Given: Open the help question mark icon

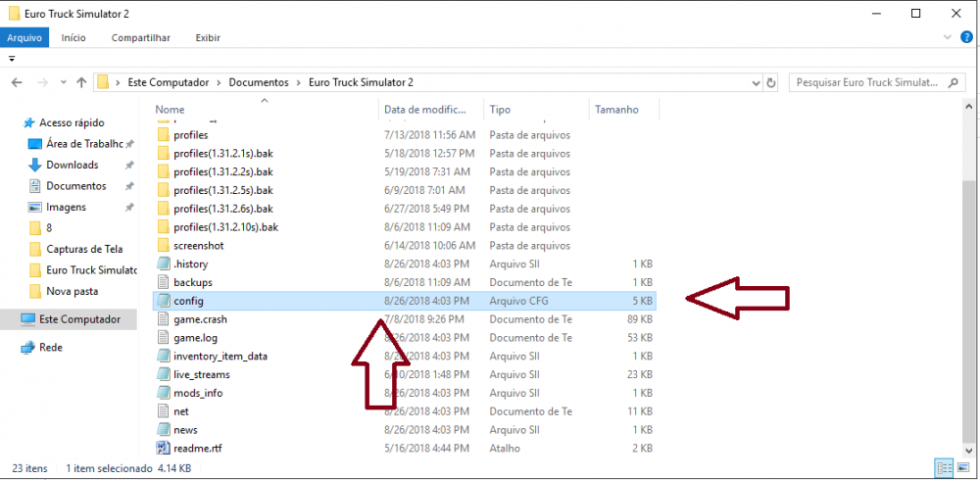Looking at the screenshot, I should 965,37.
